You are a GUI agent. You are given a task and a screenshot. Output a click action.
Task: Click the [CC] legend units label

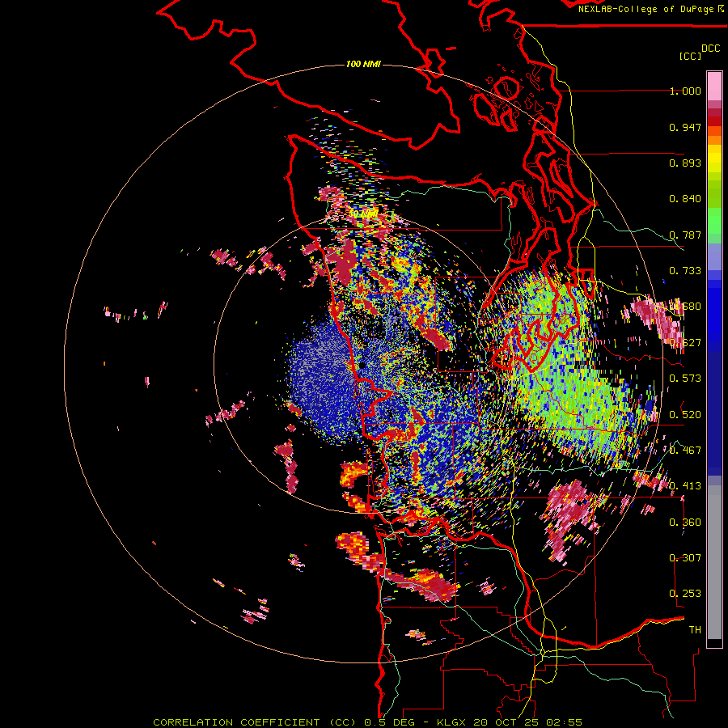690,56
